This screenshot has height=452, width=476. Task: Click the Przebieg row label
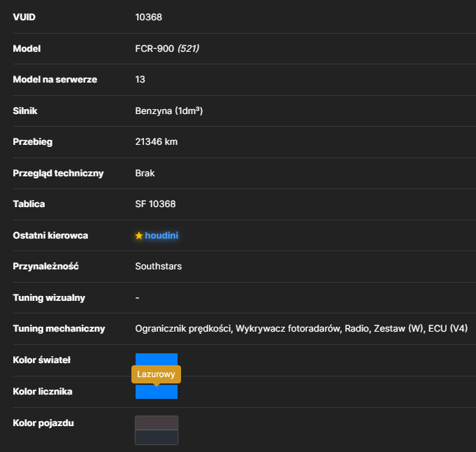(x=32, y=142)
